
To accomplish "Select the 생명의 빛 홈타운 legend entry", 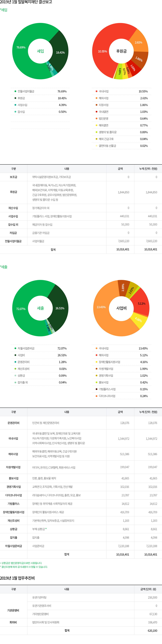I will tap(107, 132).
